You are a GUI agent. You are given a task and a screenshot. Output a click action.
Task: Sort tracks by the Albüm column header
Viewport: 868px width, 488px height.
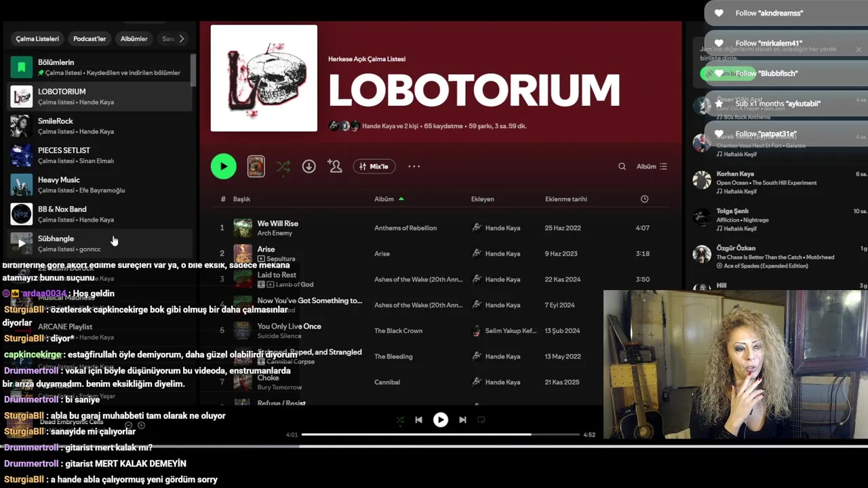(384, 199)
